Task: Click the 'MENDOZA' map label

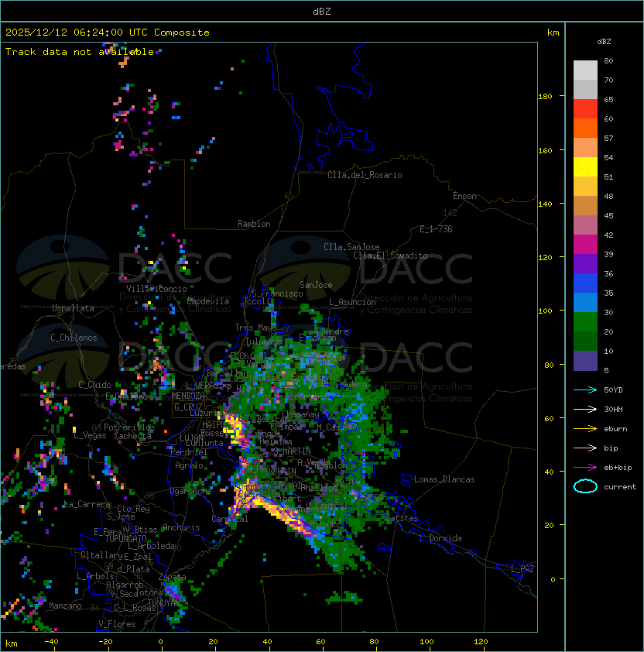Action: tap(188, 396)
